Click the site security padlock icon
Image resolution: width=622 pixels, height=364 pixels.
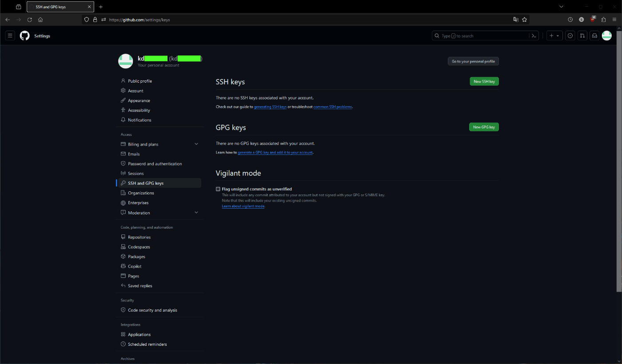point(95,20)
